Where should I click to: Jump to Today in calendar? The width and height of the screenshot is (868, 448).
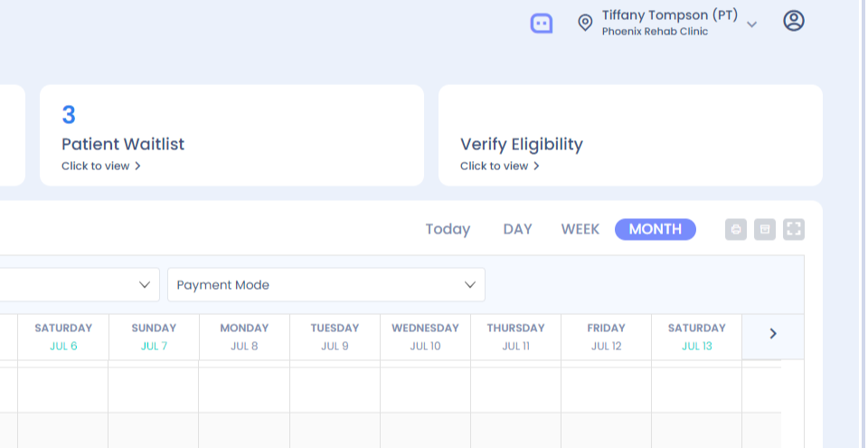tap(448, 230)
